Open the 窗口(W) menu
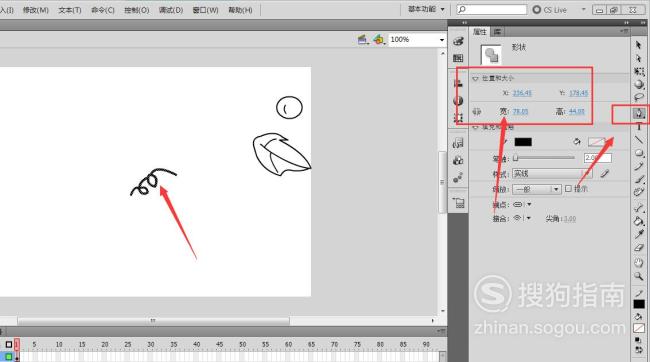The image size is (650, 362). coord(205,10)
